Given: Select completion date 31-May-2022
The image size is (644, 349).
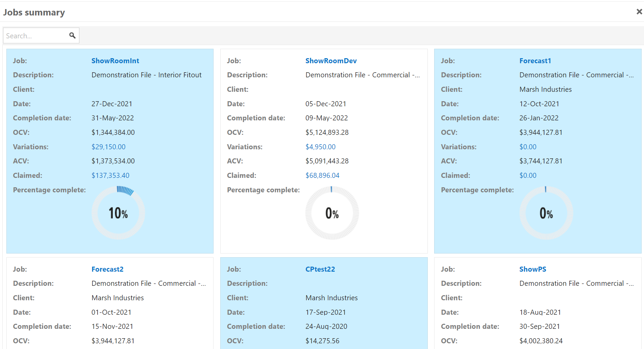Looking at the screenshot, I should coord(113,118).
